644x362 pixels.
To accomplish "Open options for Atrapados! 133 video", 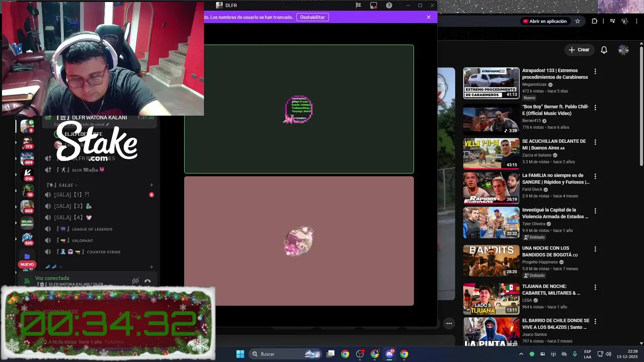I will click(x=595, y=71).
